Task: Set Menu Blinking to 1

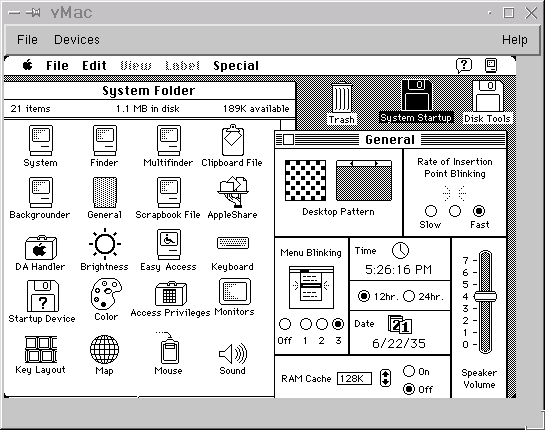Action: point(306,324)
